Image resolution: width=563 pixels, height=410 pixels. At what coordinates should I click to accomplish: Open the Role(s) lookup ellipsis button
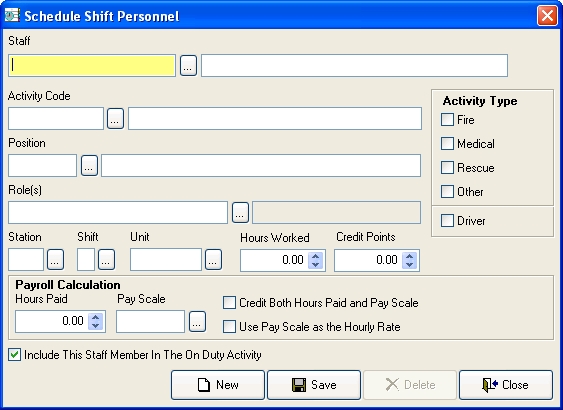pos(240,213)
